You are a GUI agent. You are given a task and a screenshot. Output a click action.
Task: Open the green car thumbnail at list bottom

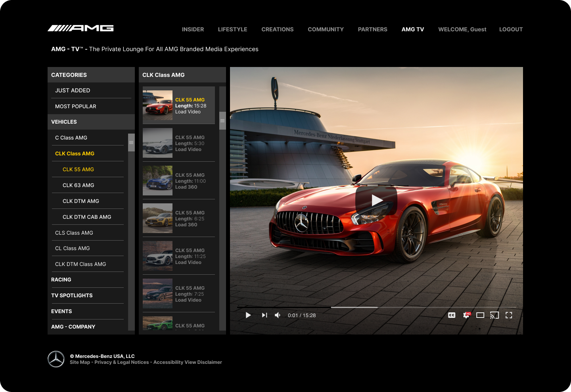pos(158,323)
